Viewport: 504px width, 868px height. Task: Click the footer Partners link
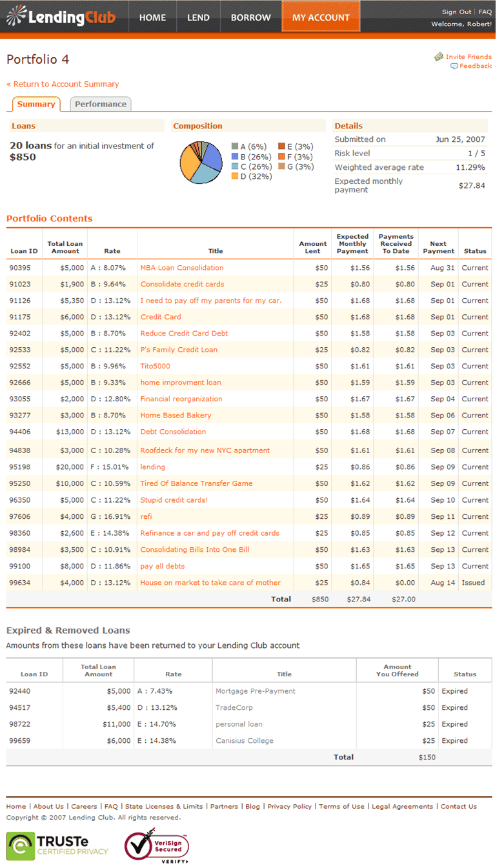click(x=224, y=807)
